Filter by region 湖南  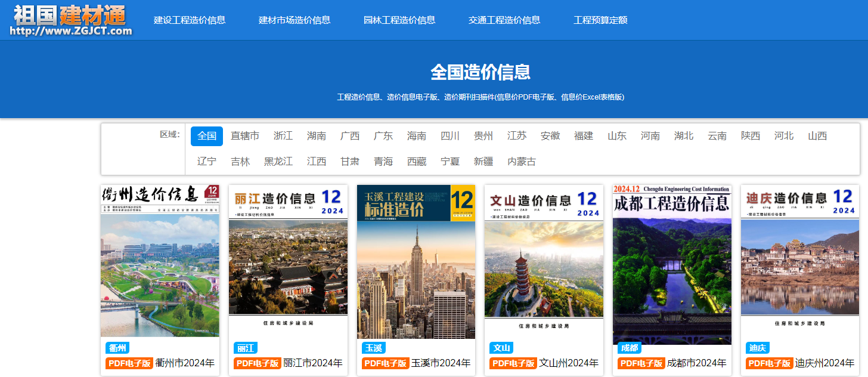point(317,136)
